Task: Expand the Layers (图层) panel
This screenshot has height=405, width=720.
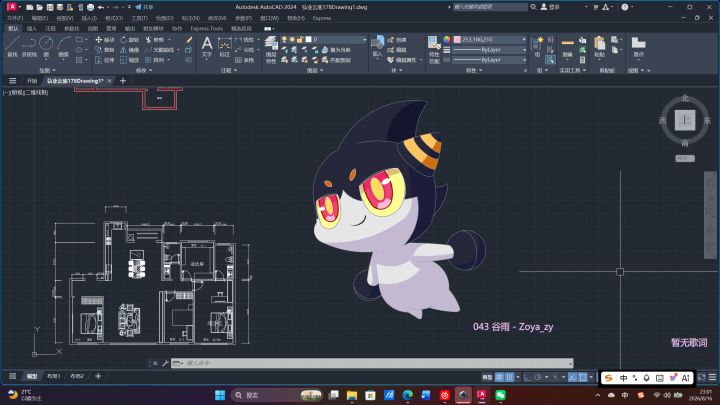Action: (315, 70)
